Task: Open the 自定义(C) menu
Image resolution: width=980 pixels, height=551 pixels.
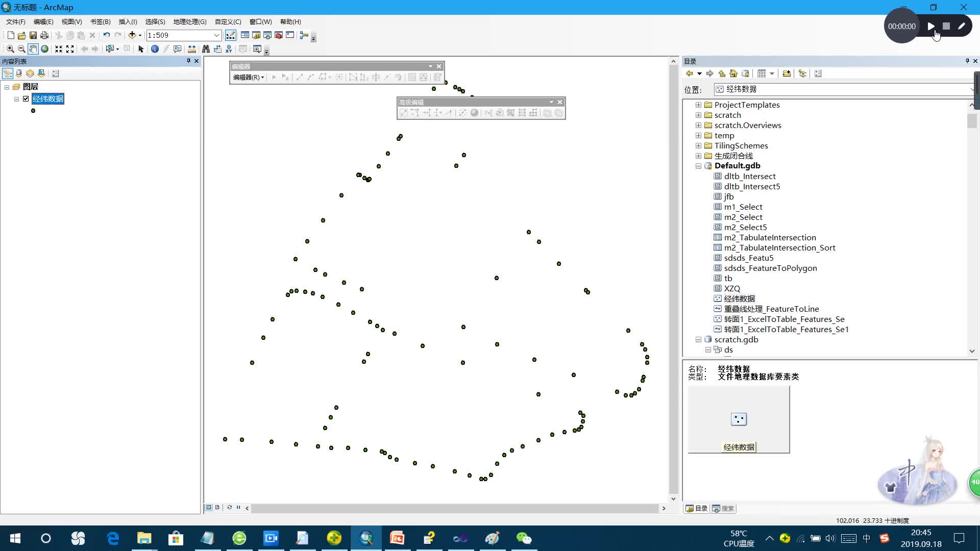Action: pos(228,21)
